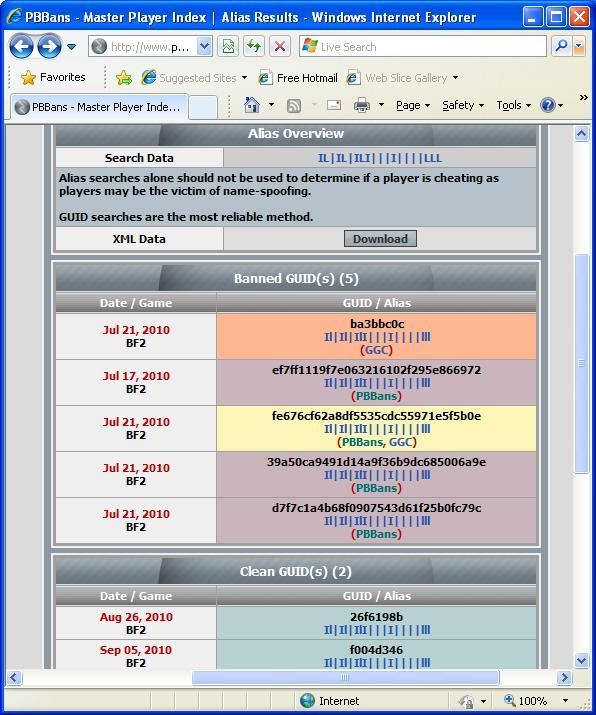
Task: Download the XML Data
Action: 380,239
